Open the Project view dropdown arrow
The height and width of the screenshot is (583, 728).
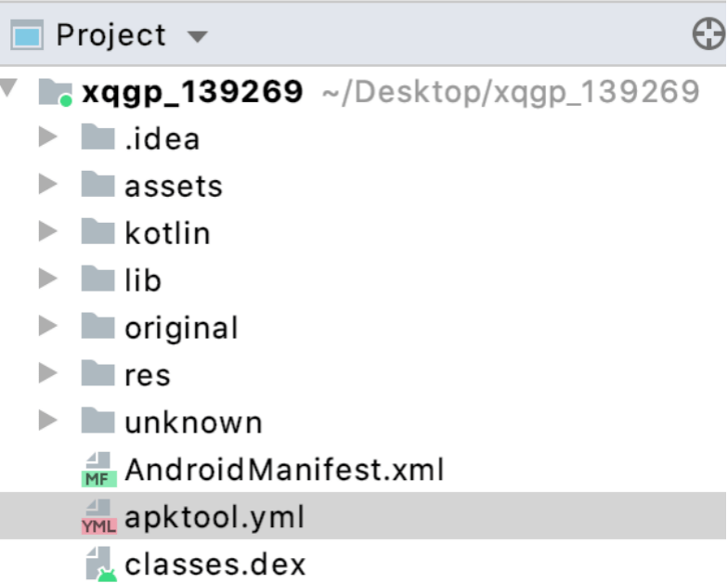click(197, 37)
